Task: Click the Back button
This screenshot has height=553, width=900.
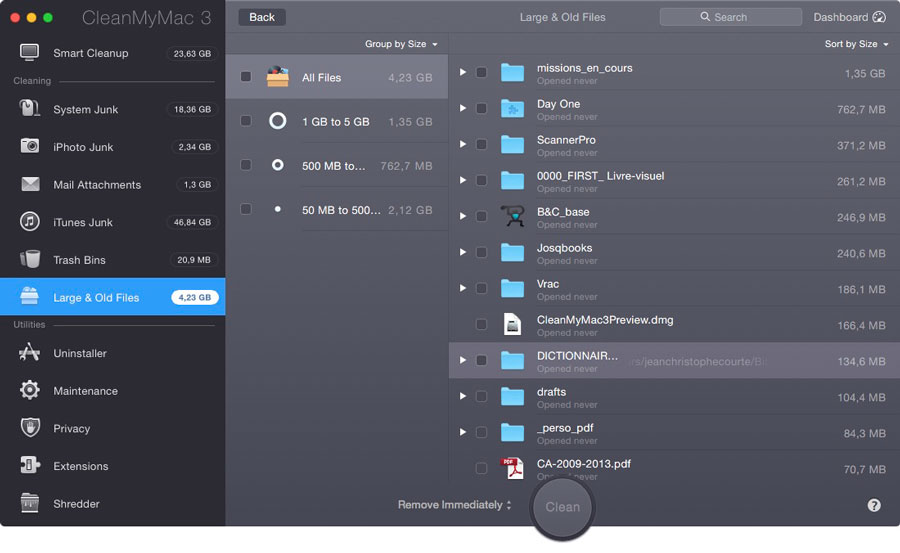Action: 262,17
